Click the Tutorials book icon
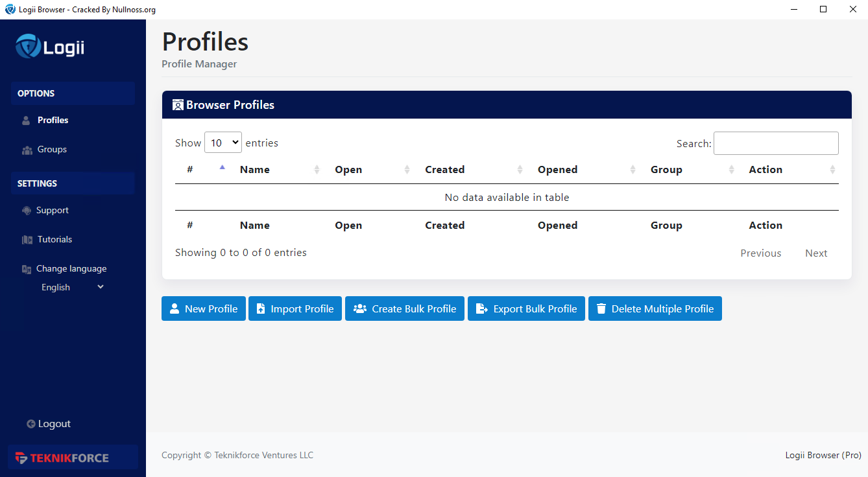The image size is (868, 477). [x=27, y=240]
